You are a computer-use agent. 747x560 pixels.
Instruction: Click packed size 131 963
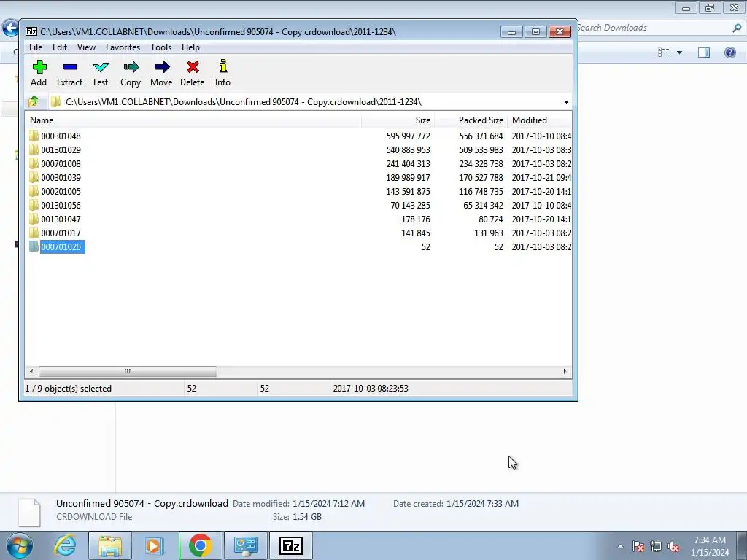tap(488, 233)
